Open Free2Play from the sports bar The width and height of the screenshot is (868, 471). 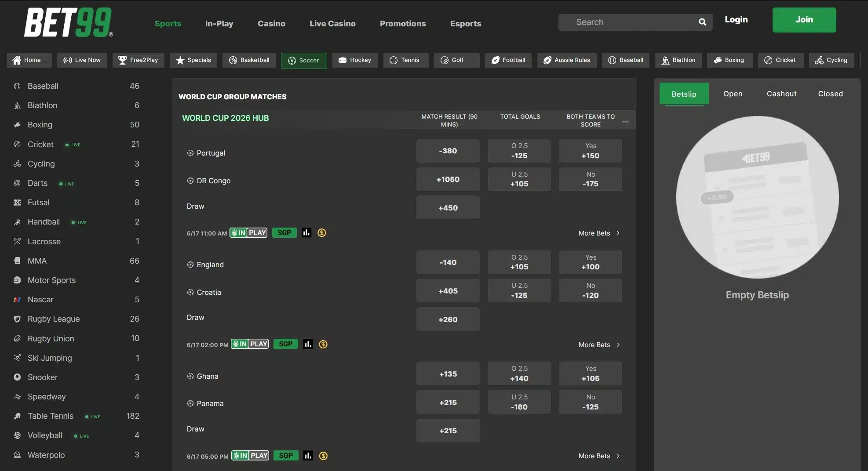(x=138, y=60)
